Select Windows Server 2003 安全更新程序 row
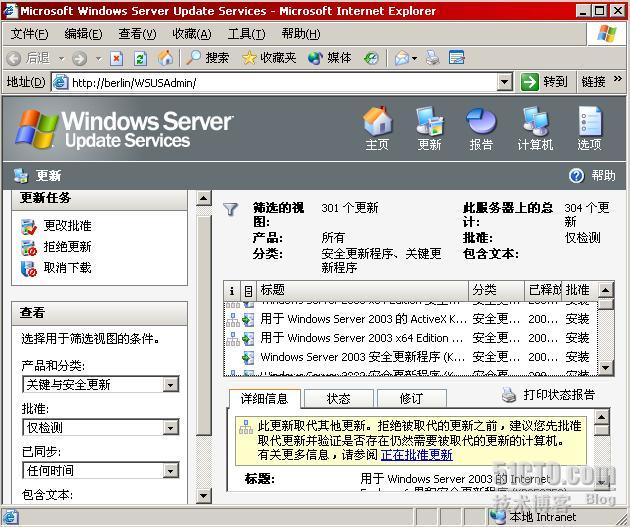 (410, 357)
